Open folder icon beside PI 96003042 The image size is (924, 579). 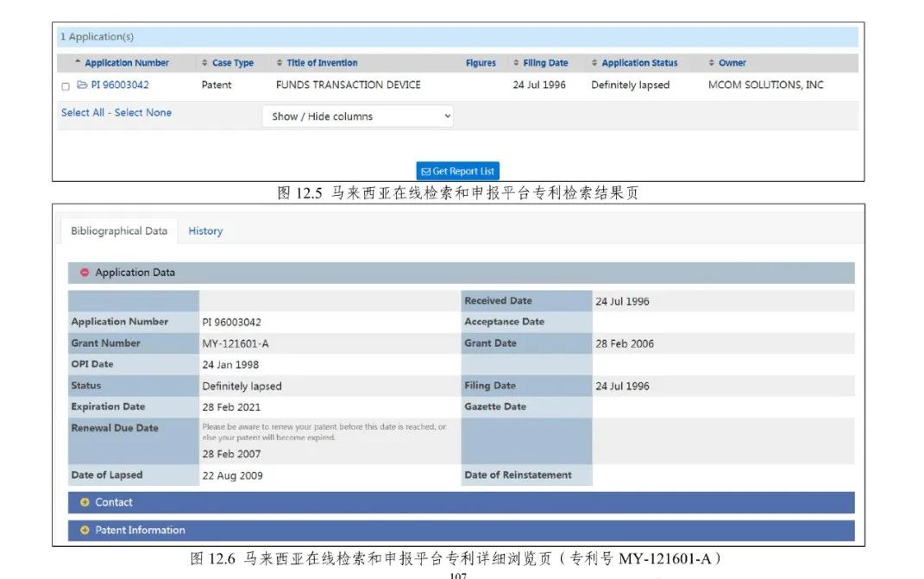tap(82, 85)
